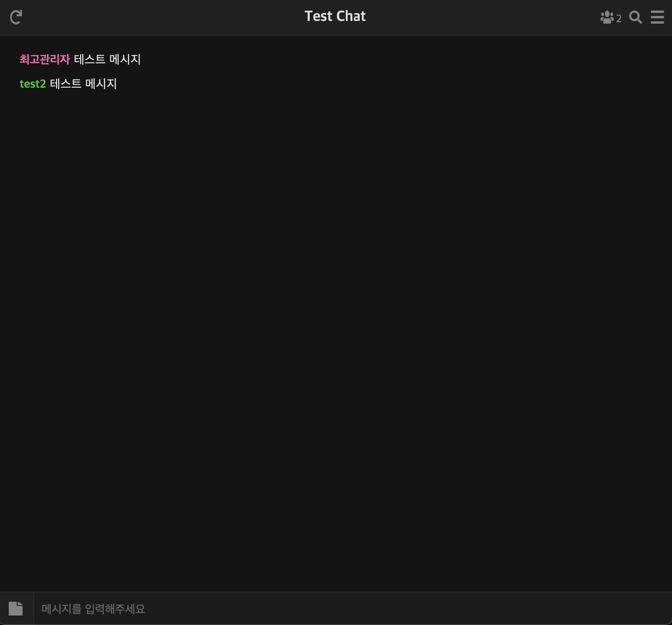This screenshot has width=672, height=625.
Task: Click 최고관리자's 테스트 메시지 text
Action: [107, 59]
